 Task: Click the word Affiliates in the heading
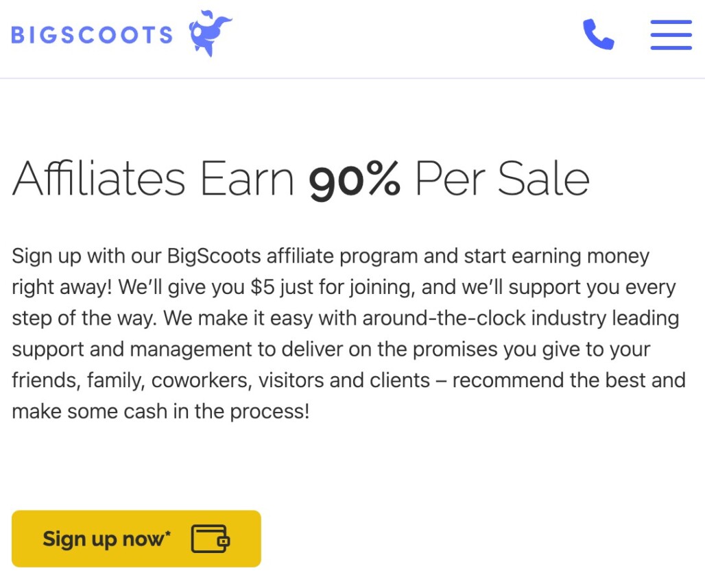click(99, 178)
